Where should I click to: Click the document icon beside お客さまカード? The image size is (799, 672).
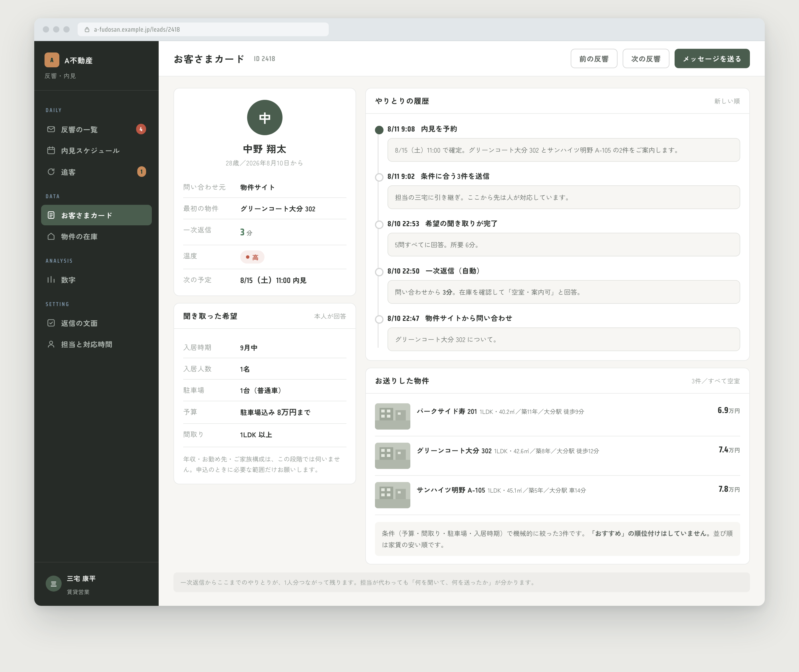pos(51,215)
